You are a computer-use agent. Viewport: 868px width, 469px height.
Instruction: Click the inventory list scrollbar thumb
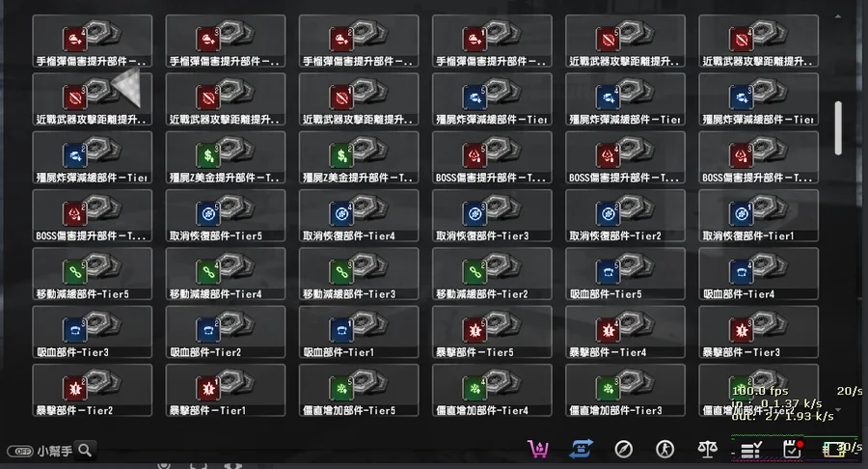838,128
